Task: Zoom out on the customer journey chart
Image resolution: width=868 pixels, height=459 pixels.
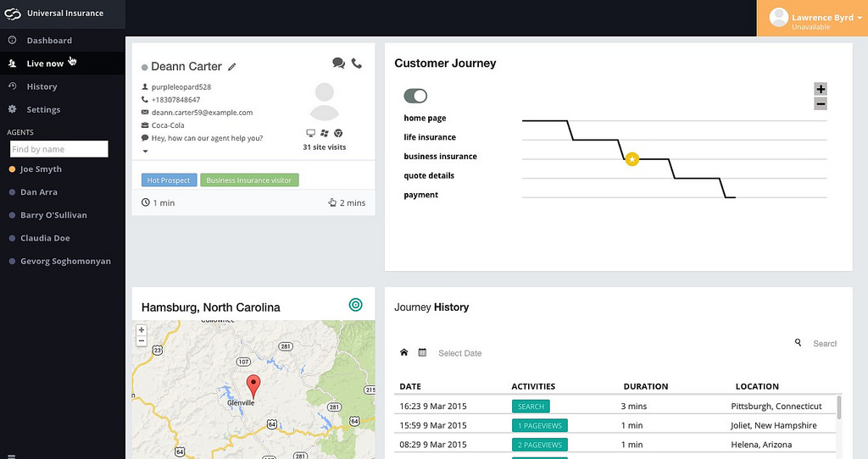Action: point(820,104)
